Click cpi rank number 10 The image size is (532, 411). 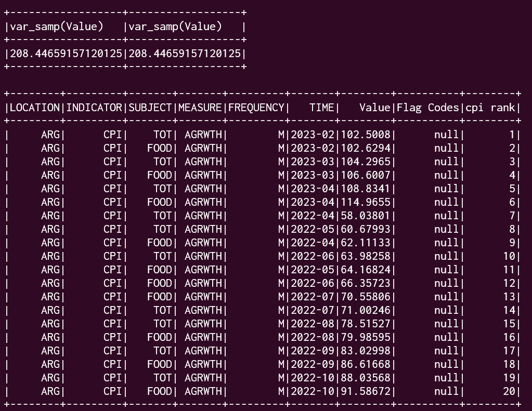pos(509,256)
